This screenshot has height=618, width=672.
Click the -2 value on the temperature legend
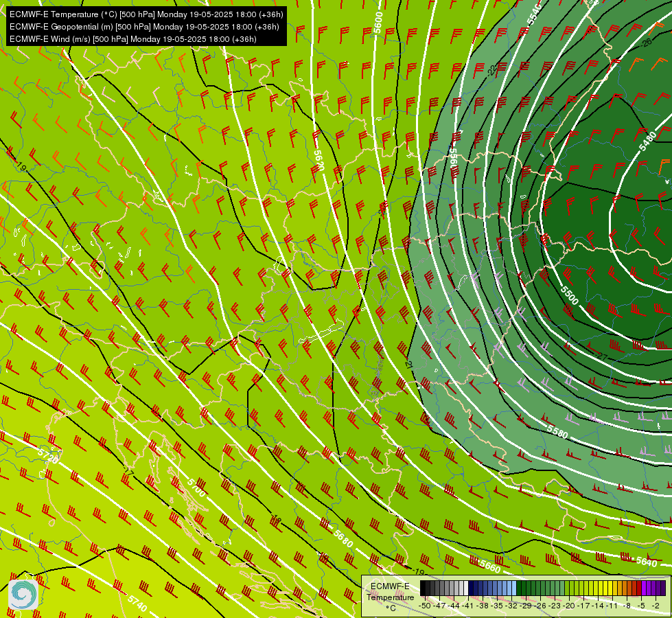tap(656, 606)
